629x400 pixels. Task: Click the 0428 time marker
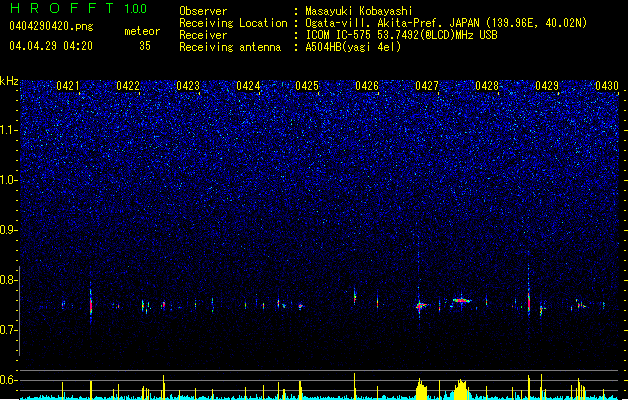point(487,86)
